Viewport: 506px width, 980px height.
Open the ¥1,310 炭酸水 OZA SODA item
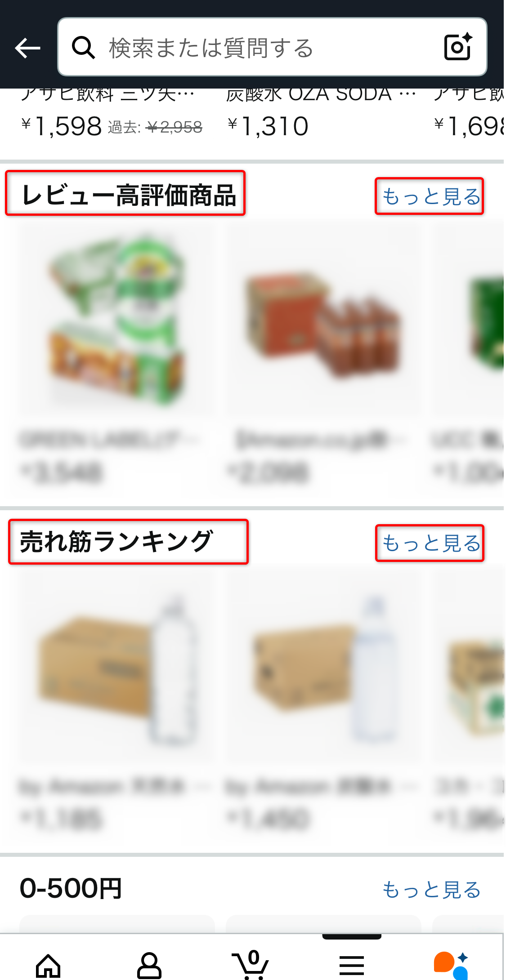tap(321, 114)
